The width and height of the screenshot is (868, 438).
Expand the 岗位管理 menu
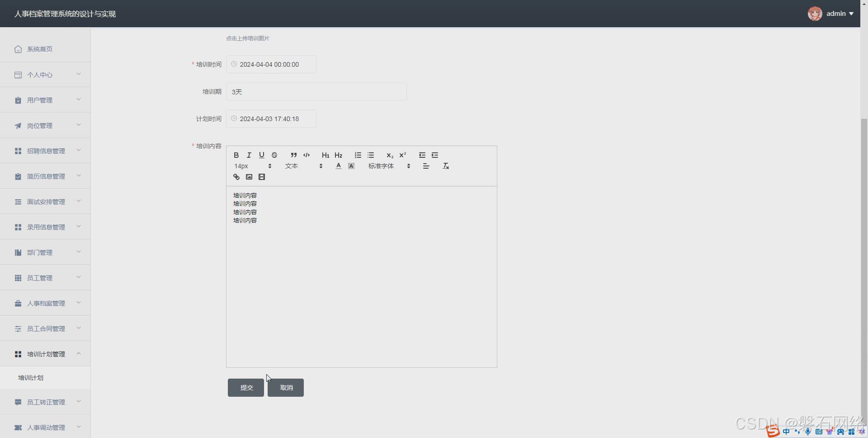click(x=45, y=125)
